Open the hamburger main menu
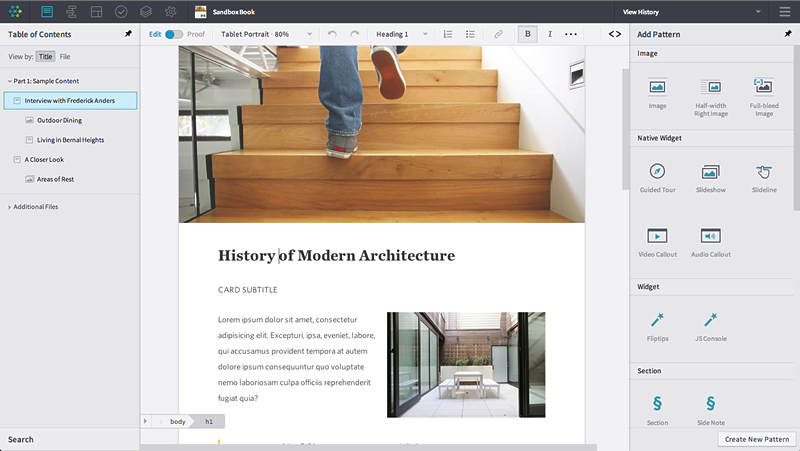This screenshot has width=800, height=451. click(x=785, y=11)
